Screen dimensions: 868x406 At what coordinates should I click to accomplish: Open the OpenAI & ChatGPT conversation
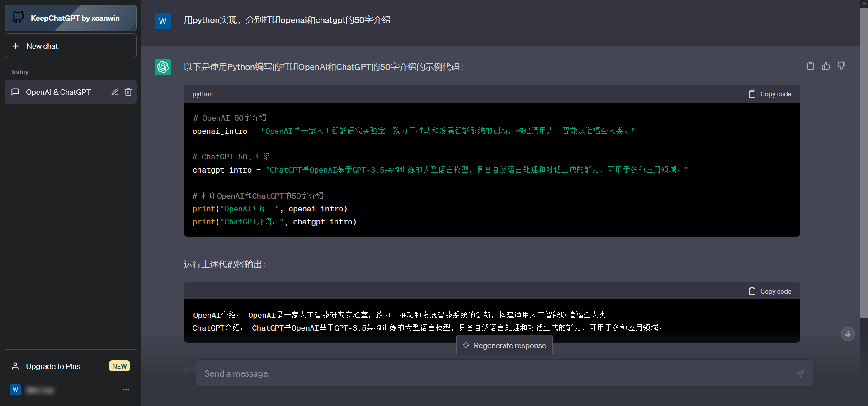(x=71, y=92)
